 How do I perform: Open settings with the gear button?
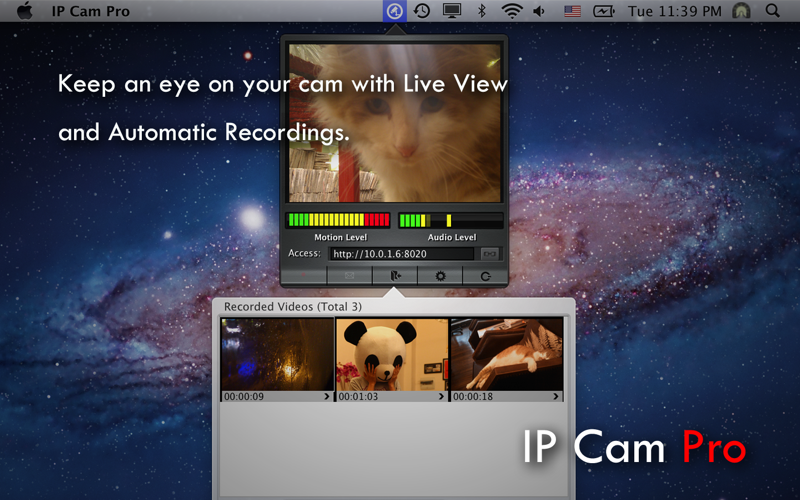point(440,276)
